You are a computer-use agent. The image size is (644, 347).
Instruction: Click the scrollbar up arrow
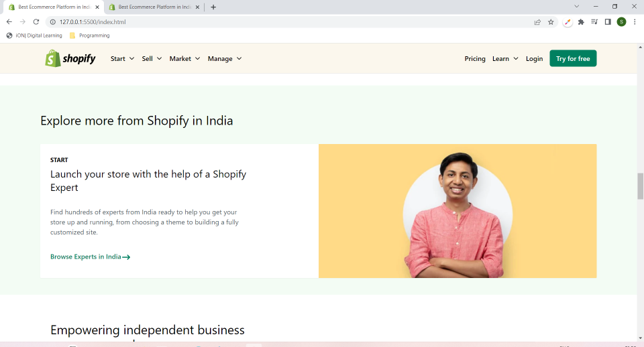(640, 48)
